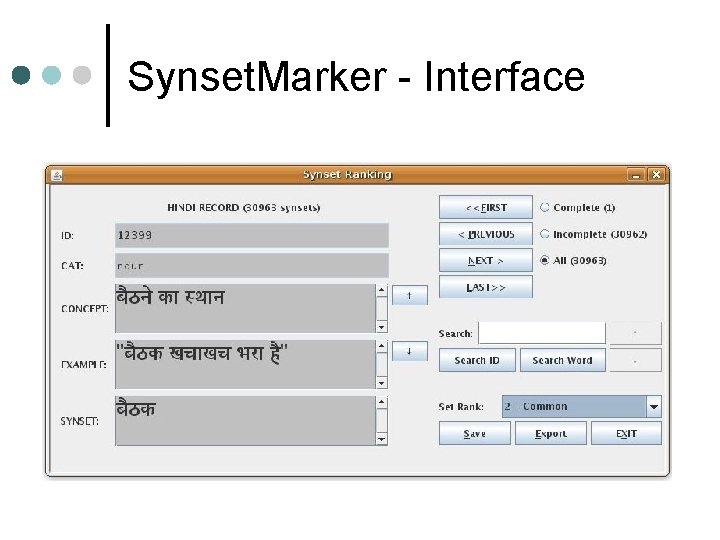Click the Search text field
The image size is (720, 540).
pos(542,333)
